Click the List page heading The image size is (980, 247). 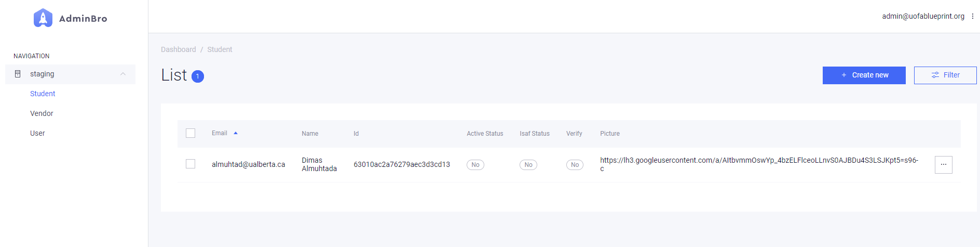174,75
